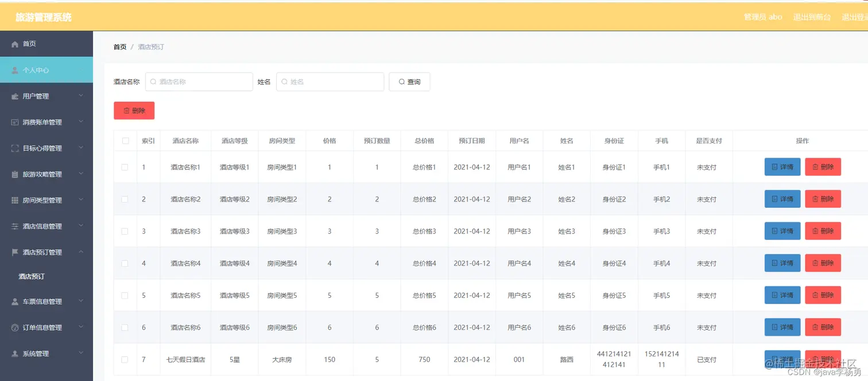Viewport: 868px width, 381px height.
Task: Click the 酒店预订管理 flag icon
Action: point(15,252)
